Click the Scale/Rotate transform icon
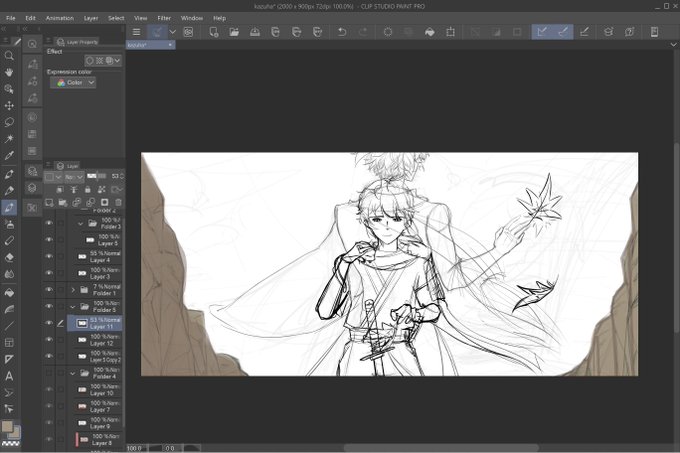 (451, 32)
